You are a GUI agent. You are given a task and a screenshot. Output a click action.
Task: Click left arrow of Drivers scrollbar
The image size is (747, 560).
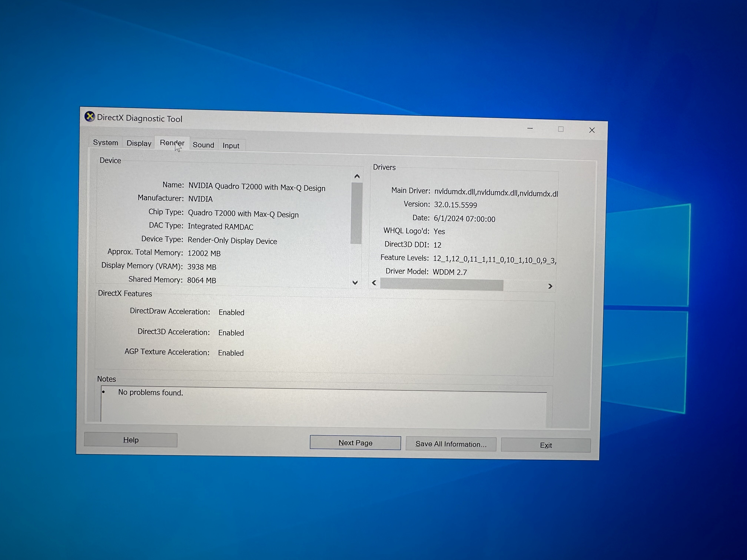point(374,283)
